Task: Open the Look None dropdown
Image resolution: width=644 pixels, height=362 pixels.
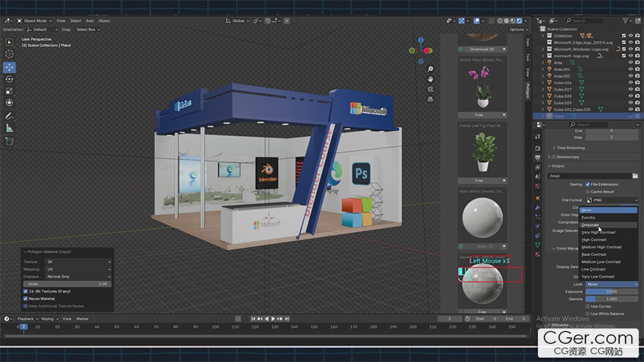Action: coord(612,284)
